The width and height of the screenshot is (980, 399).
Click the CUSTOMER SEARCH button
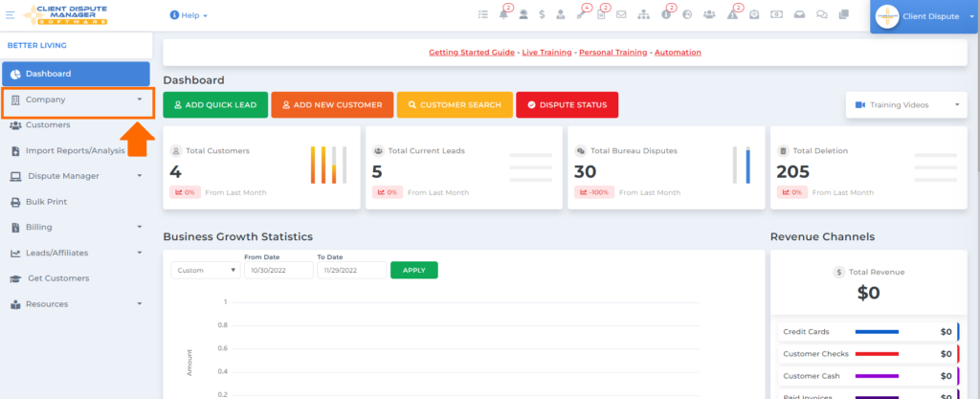(x=455, y=105)
